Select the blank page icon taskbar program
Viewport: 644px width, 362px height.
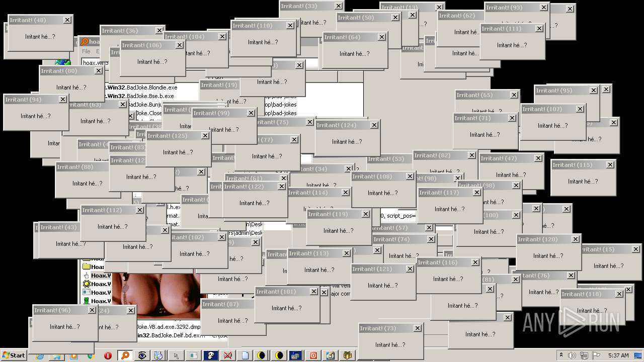[x=245, y=355]
